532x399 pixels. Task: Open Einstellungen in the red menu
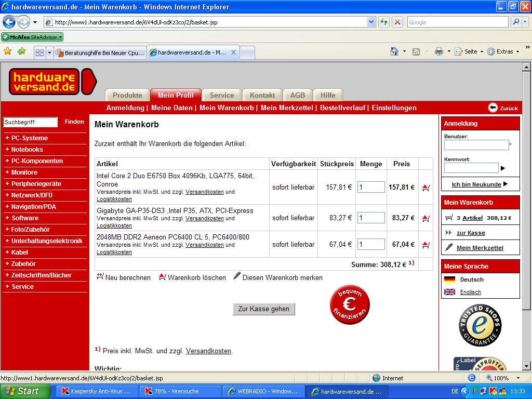pyautogui.click(x=394, y=108)
